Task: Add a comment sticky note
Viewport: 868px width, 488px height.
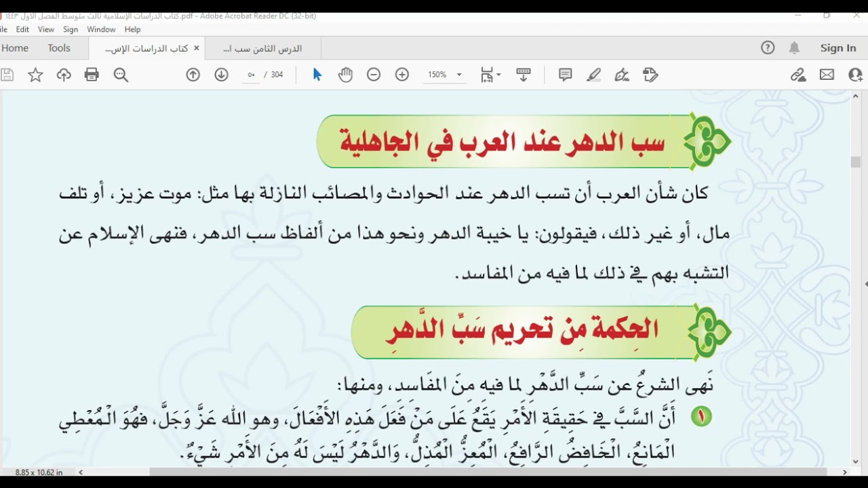Action: 566,75
